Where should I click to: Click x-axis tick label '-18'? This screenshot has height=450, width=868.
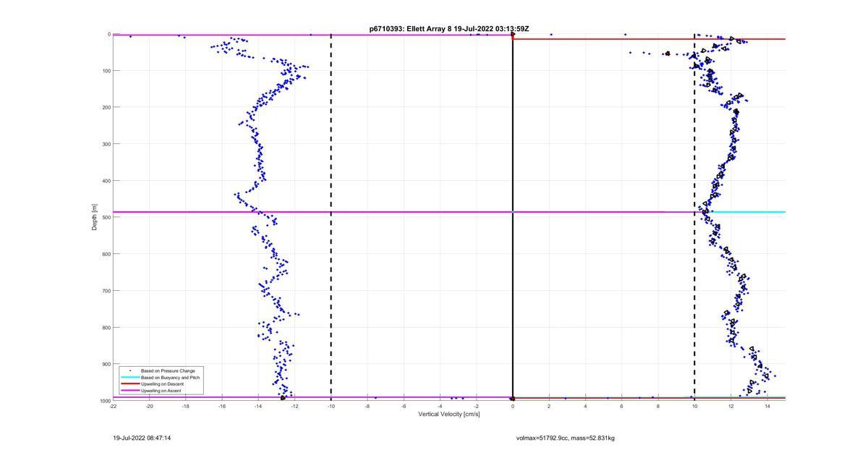click(185, 406)
